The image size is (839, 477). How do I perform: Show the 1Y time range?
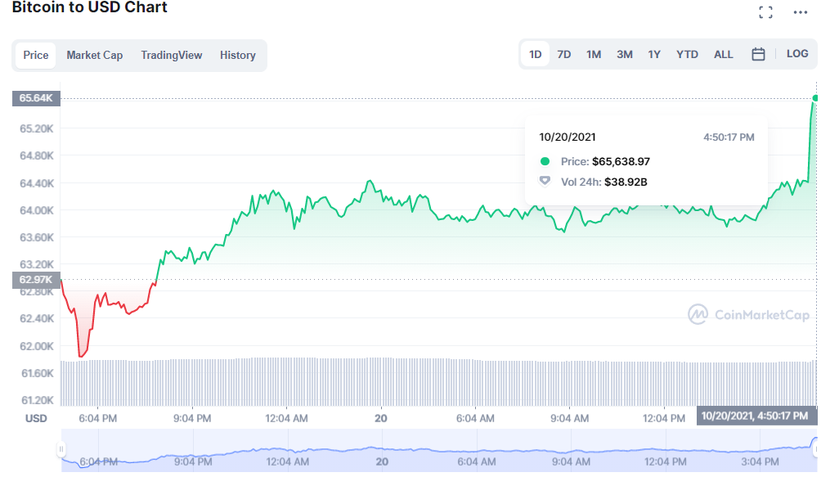[654, 54]
